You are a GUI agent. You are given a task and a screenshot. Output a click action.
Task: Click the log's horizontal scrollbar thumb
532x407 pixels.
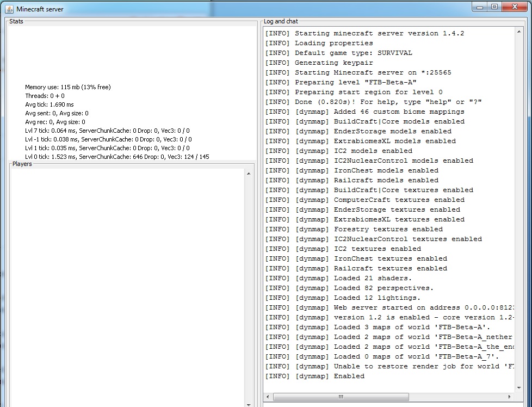point(342,397)
